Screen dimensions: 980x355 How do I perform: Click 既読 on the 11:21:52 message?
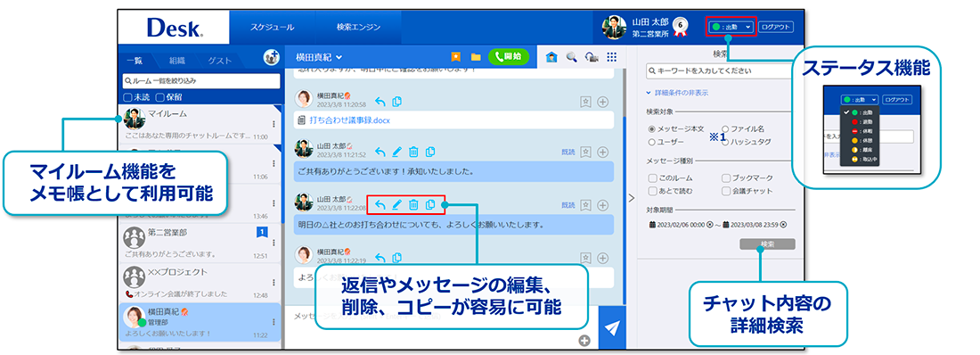[568, 152]
